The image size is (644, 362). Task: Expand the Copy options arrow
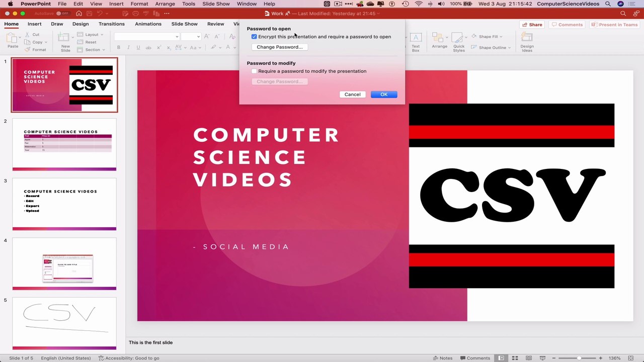pos(47,42)
